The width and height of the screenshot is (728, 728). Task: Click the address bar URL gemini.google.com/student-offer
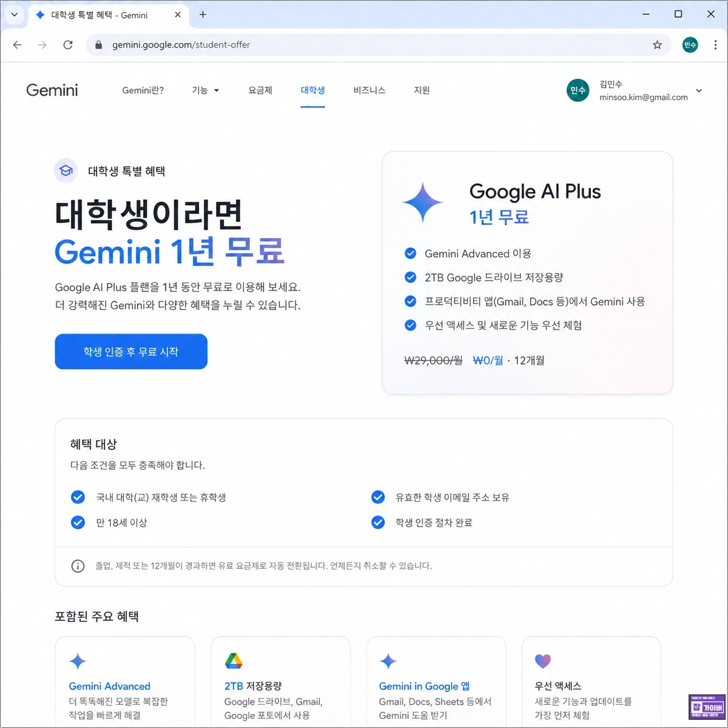tap(181, 45)
